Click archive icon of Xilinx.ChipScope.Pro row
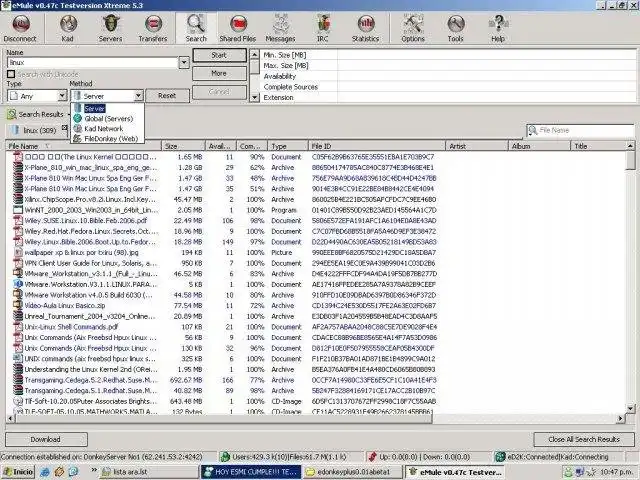The width and height of the screenshot is (640, 480). (x=18, y=200)
